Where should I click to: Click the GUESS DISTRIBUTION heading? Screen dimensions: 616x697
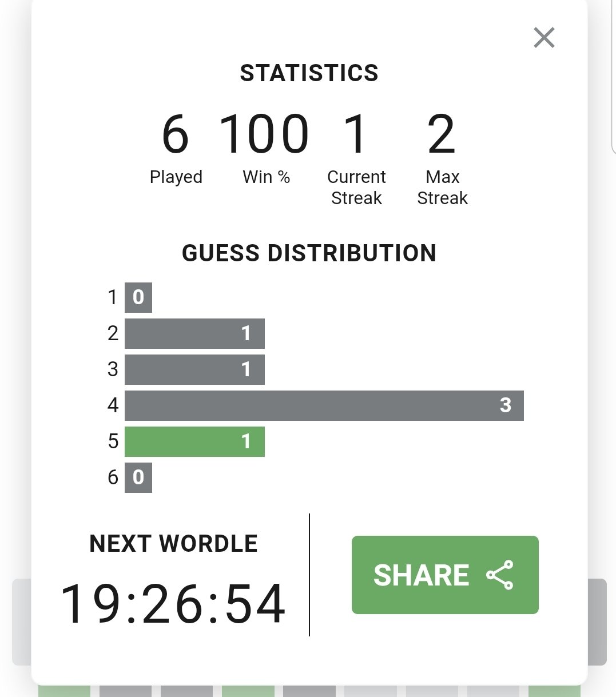[309, 253]
